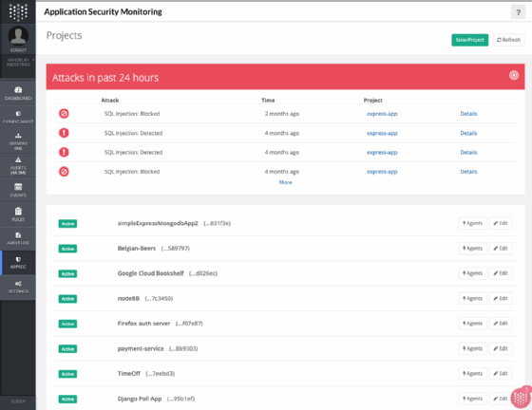The height and width of the screenshot is (410, 532).
Task: Open the Settings sidebar item
Action: [x=18, y=287]
